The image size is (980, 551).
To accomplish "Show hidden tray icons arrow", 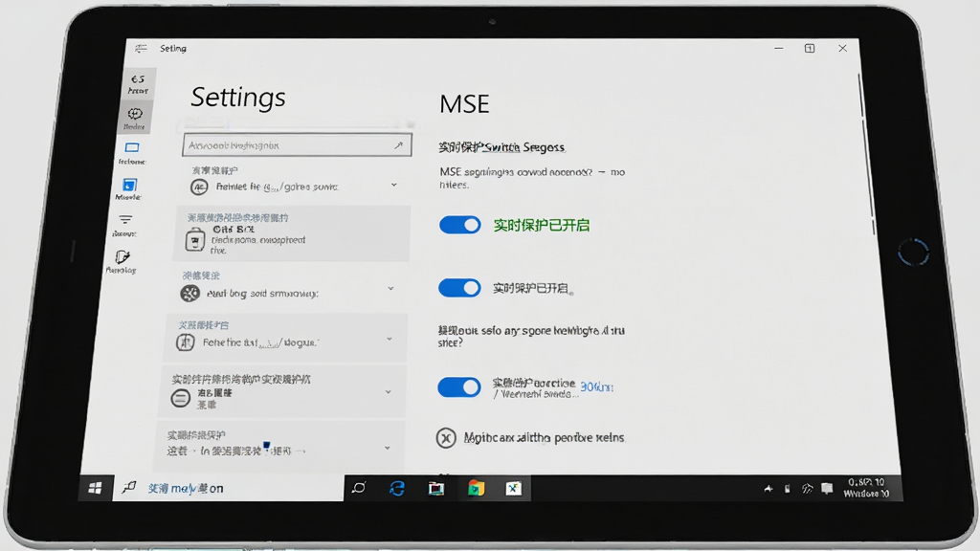I will 768,489.
